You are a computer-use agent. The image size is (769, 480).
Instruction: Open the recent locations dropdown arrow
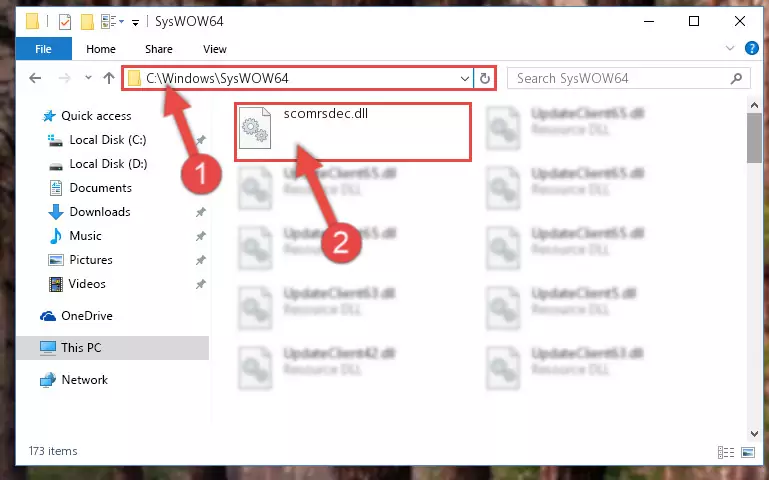(88, 78)
